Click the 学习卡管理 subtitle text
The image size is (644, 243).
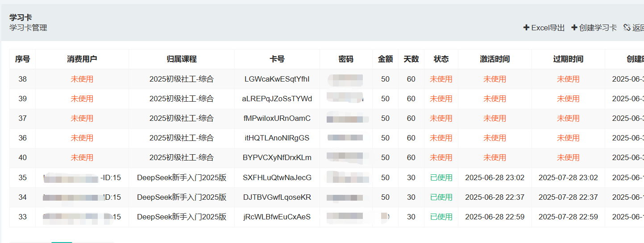pos(28,28)
